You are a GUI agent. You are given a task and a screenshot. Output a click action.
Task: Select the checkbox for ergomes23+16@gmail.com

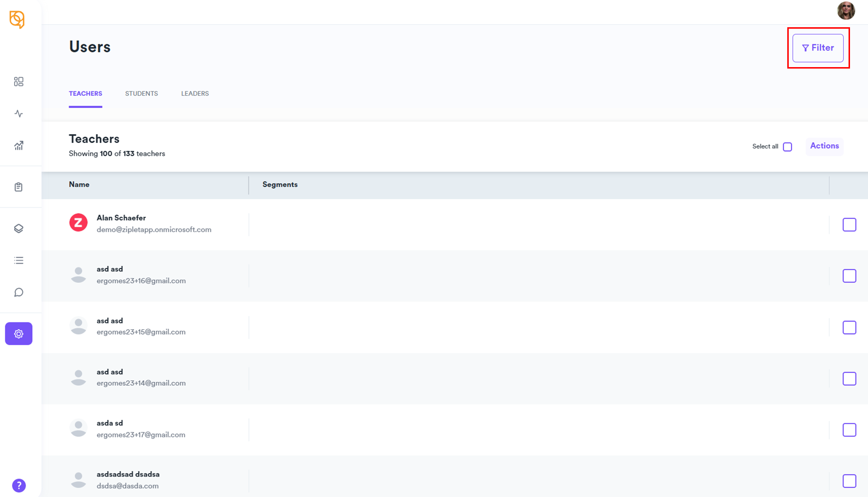pyautogui.click(x=849, y=276)
